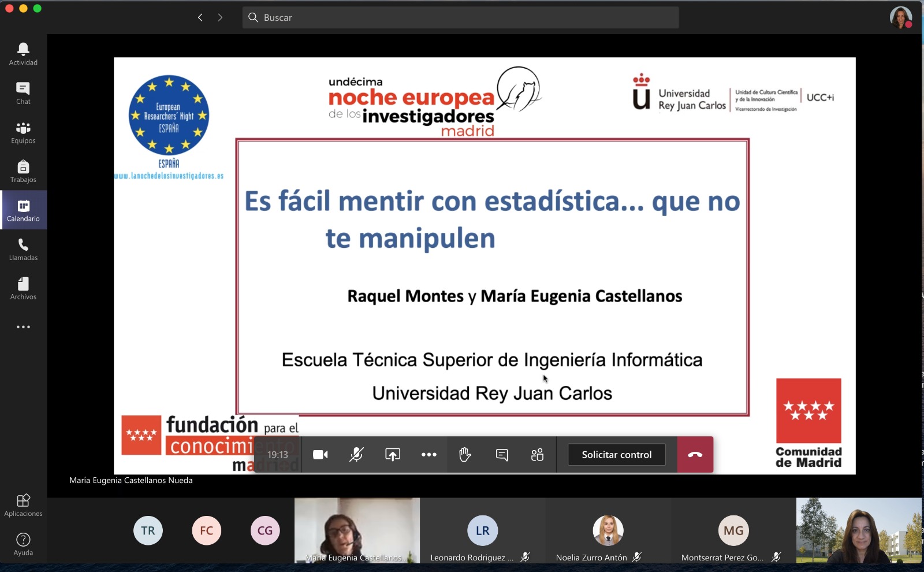
Task: Share screen content from call toolbar
Action: [393, 455]
